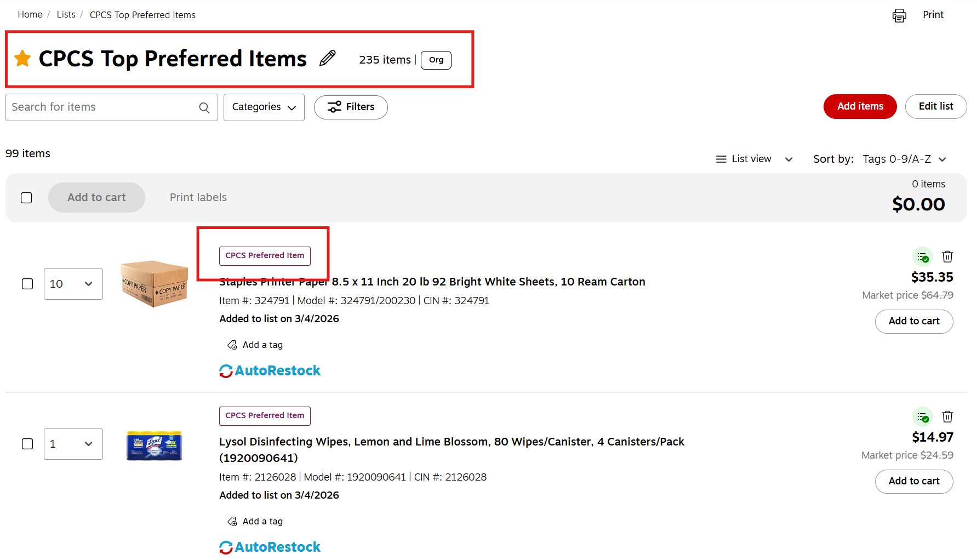977x560 pixels.
Task: Expand the Sort by Tags 0-9/A-Z dropdown
Action: (x=904, y=159)
